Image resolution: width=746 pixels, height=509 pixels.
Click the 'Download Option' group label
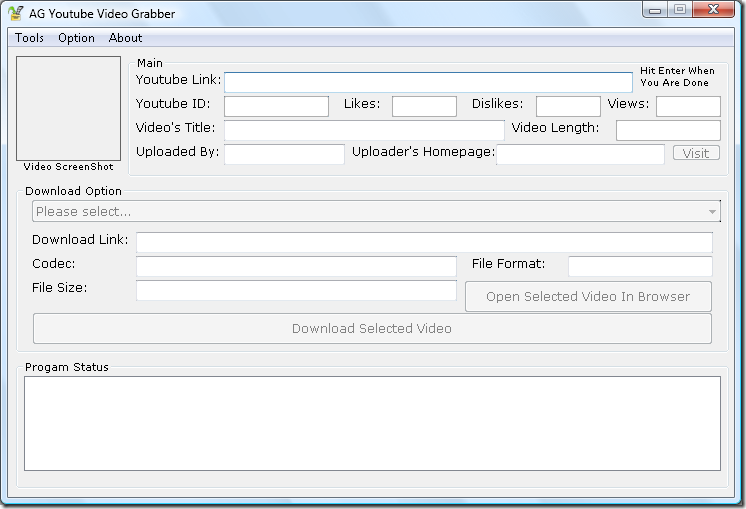pyautogui.click(x=73, y=191)
